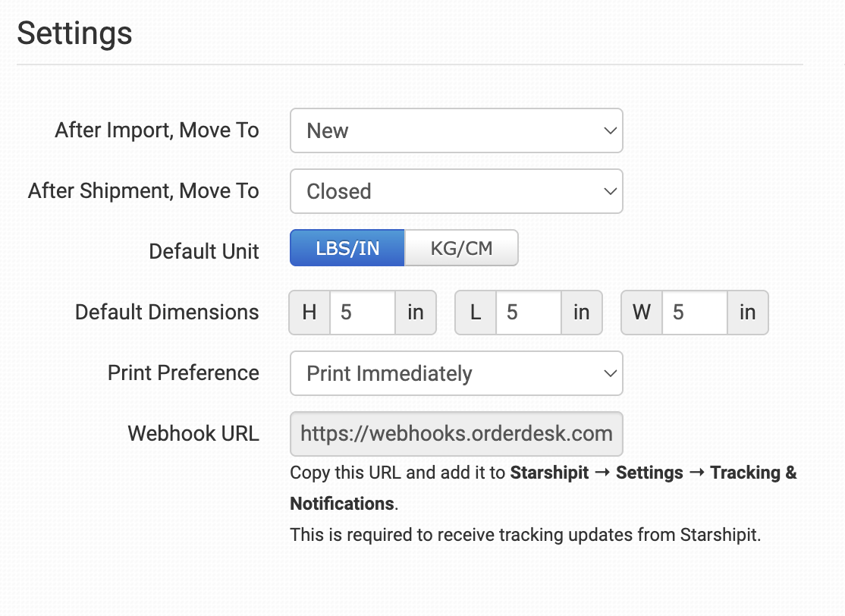Click the Length dimension input field
845x616 pixels.
point(528,313)
